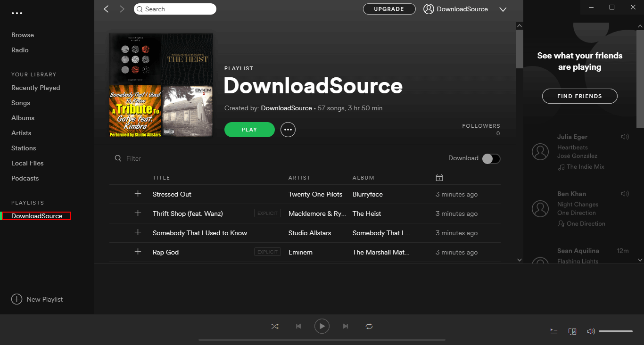
Task: Click the UPGRADE button
Action: (389, 9)
